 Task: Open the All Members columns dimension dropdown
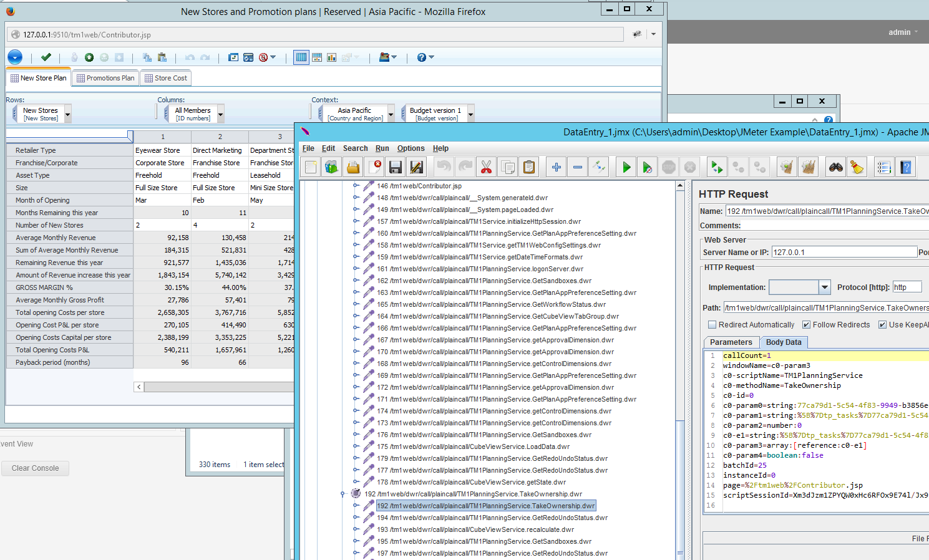220,113
